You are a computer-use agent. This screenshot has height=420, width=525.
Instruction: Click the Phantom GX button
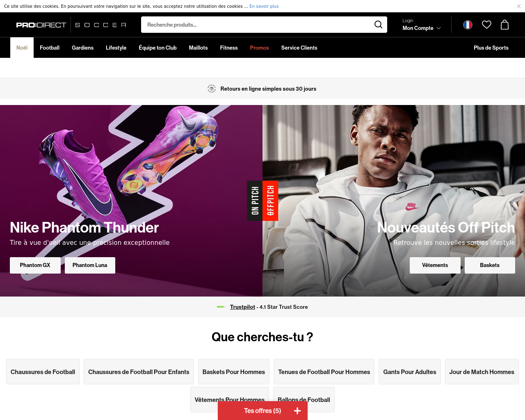(35, 265)
